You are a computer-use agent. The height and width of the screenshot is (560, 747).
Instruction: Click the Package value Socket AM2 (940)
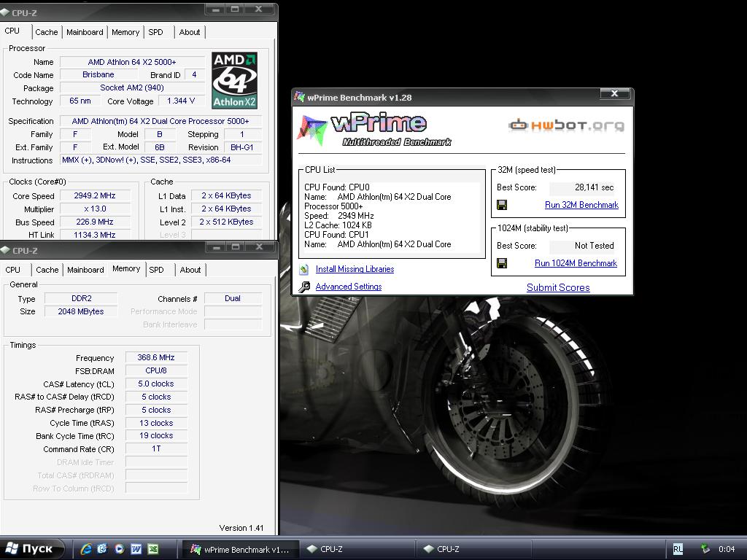click(x=132, y=87)
